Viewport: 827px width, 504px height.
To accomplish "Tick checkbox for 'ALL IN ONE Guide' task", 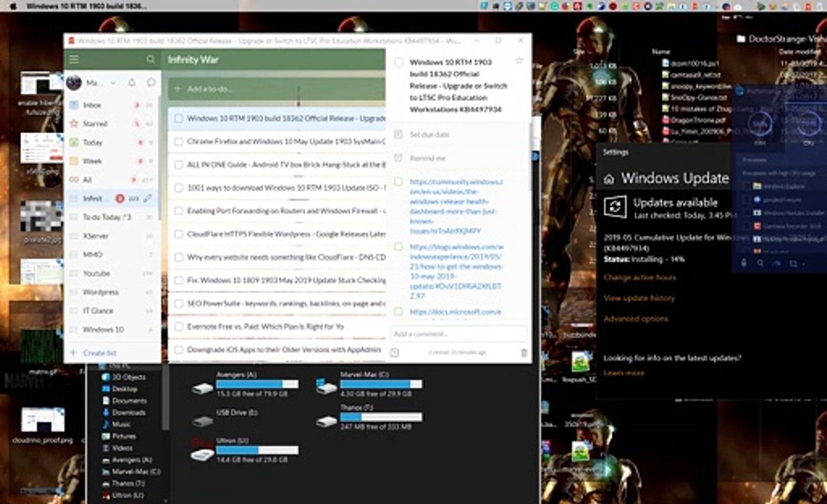I will (x=179, y=165).
